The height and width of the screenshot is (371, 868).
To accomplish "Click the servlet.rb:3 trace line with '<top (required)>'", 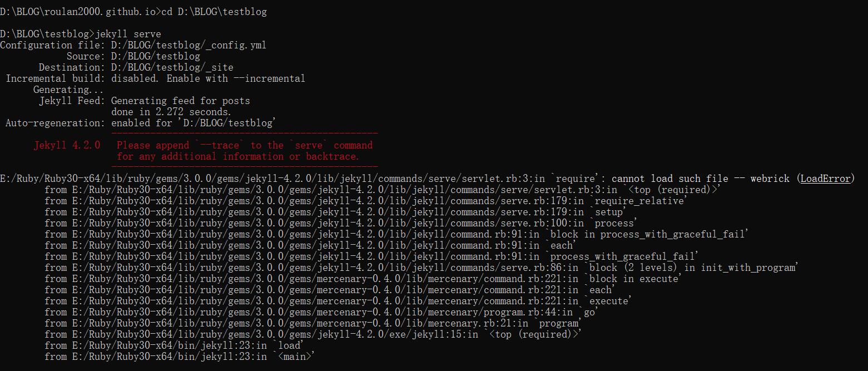I will tap(383, 190).
